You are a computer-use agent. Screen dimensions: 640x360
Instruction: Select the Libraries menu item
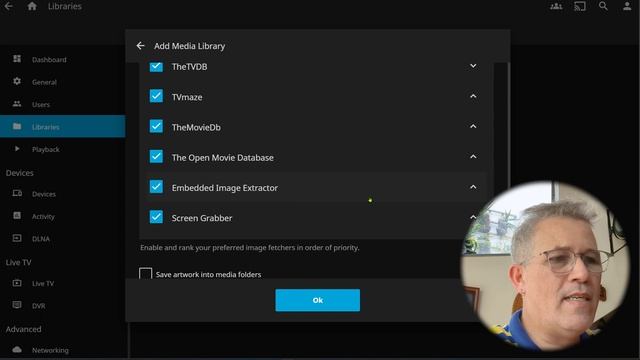pos(62,127)
